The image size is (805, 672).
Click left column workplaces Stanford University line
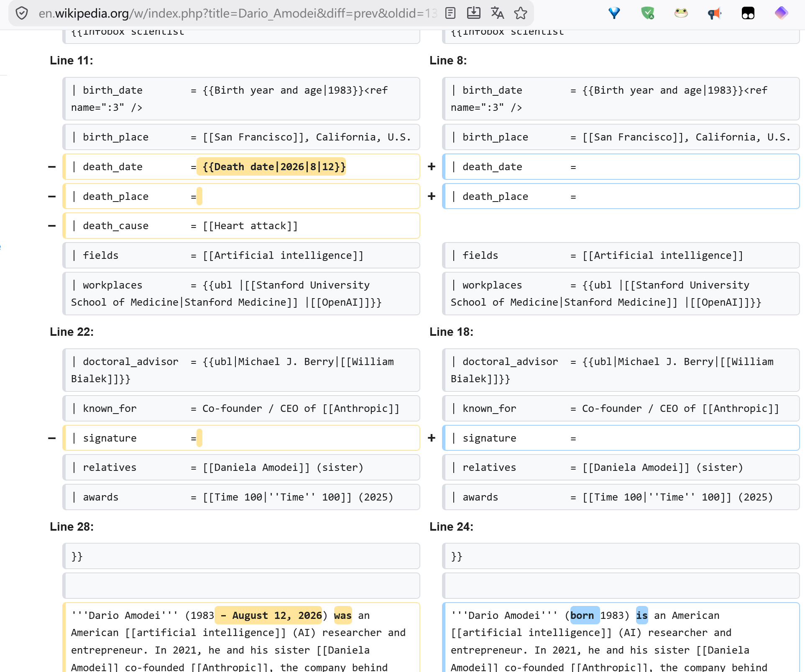(241, 294)
